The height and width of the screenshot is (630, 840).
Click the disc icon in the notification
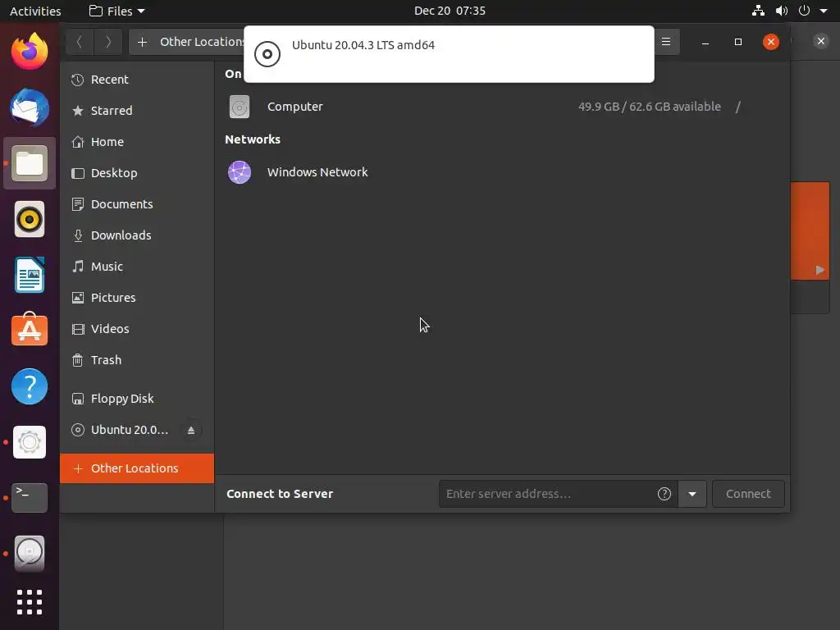point(267,54)
